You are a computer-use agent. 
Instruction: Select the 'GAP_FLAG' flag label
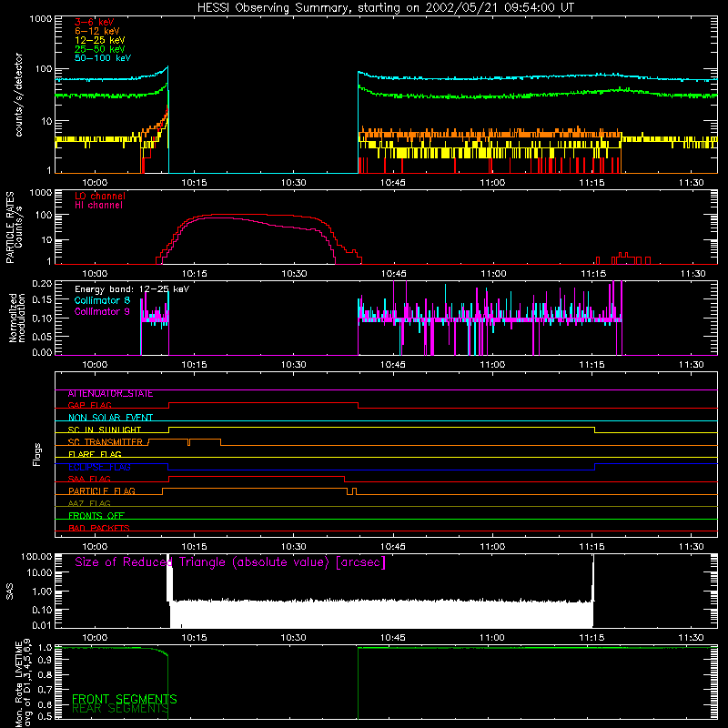coord(90,405)
